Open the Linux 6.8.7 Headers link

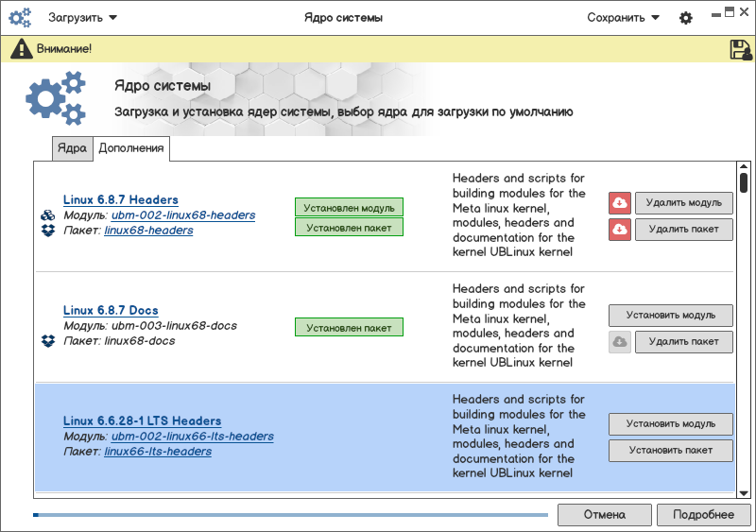point(121,199)
